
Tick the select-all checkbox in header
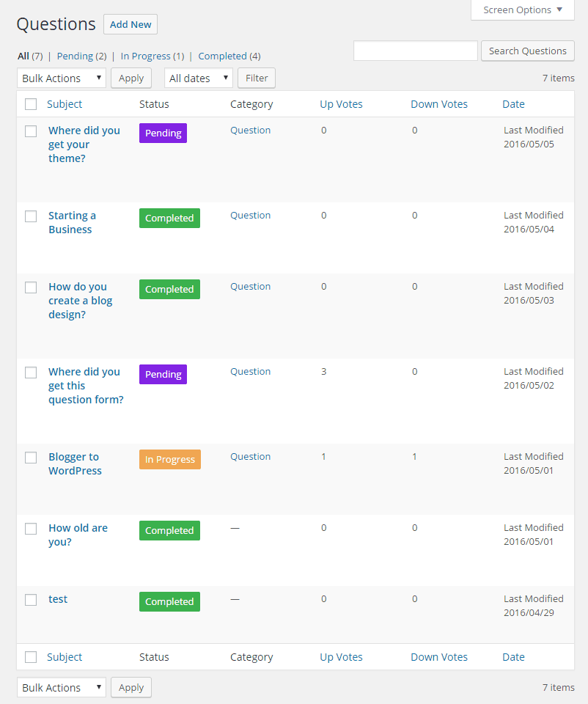pos(31,104)
